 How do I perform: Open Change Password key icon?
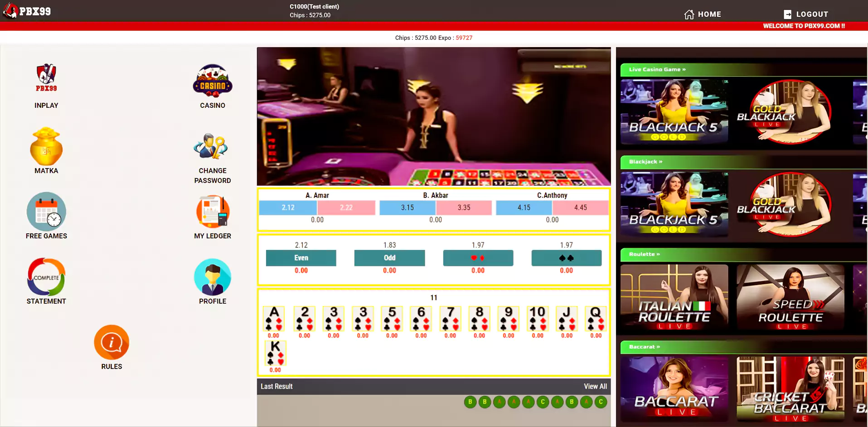(x=212, y=146)
